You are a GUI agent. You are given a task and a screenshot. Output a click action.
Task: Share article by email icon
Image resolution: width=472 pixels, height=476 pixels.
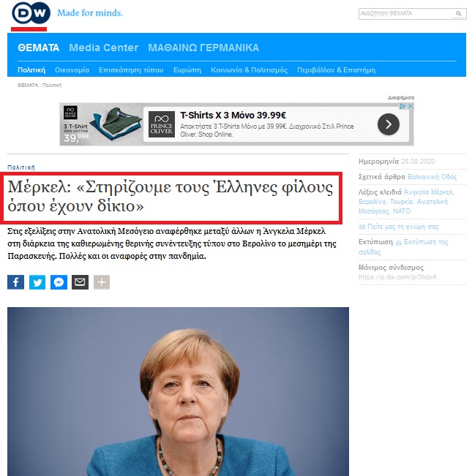[x=80, y=282]
